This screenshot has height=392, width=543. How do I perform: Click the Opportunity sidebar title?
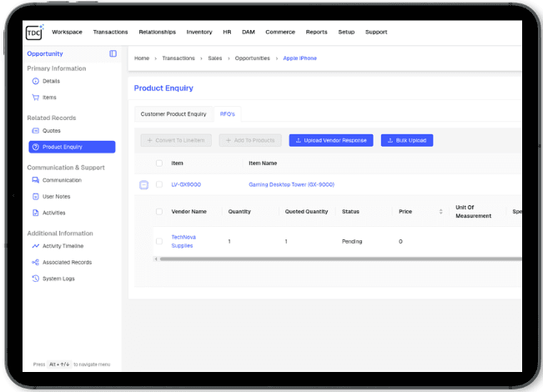[x=45, y=53]
